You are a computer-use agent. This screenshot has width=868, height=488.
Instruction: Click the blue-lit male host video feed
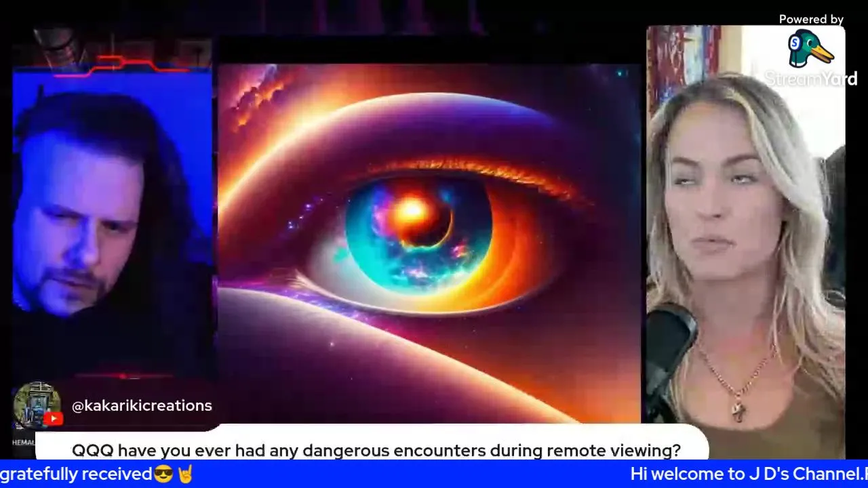(113, 224)
